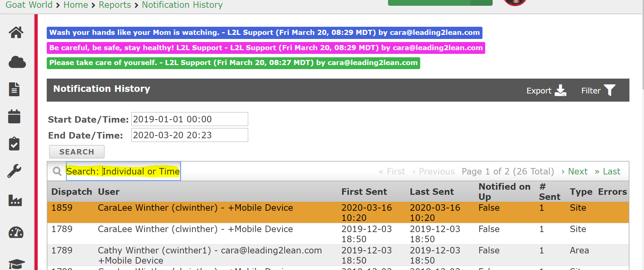Click the factory chart sidebar icon
644x270 pixels.
15,200
